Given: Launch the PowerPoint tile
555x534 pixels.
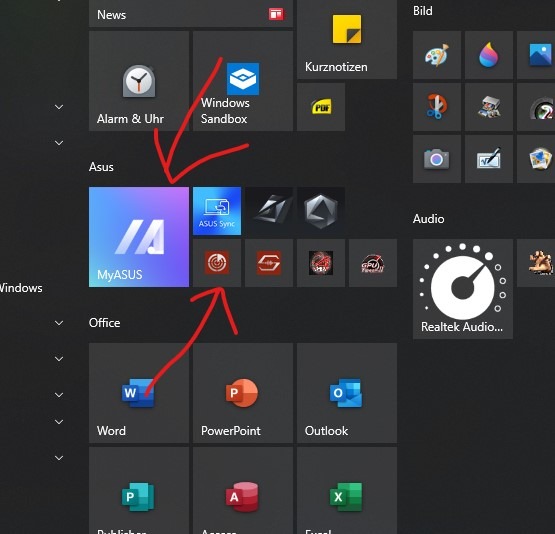Looking at the screenshot, I should pos(243,393).
